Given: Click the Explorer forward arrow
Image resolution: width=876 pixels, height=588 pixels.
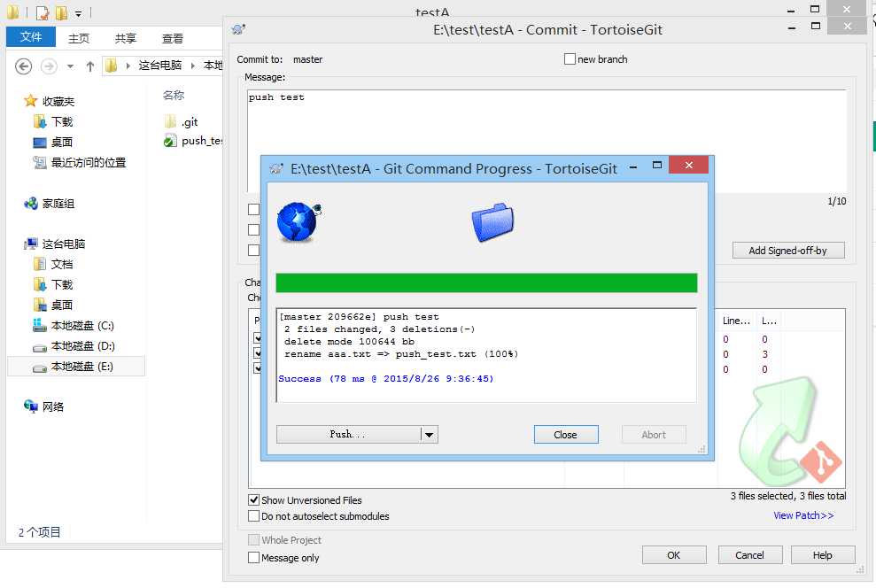Looking at the screenshot, I should 50,66.
